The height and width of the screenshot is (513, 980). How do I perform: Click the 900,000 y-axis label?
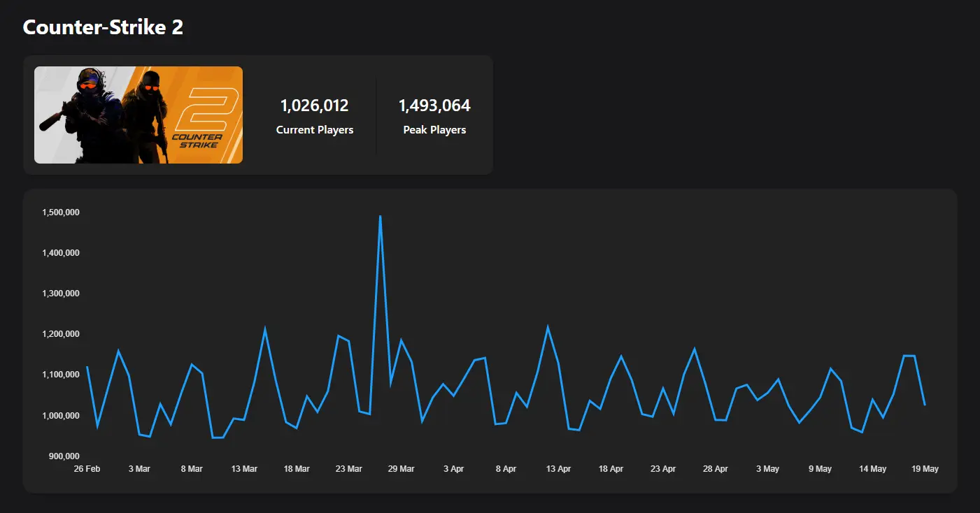[x=64, y=456]
